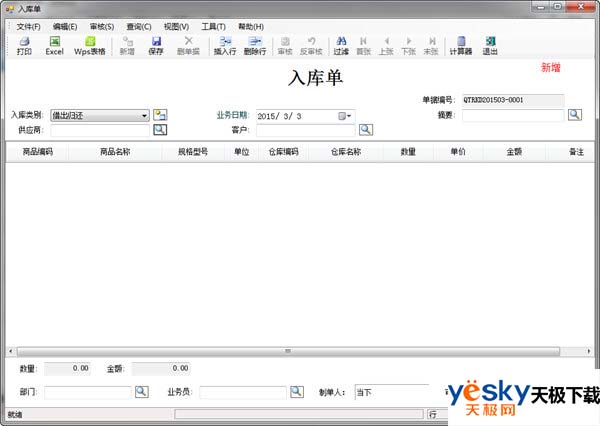Click the scrollbar left arrow
Viewport: 600px width, 426px height.
click(11, 351)
